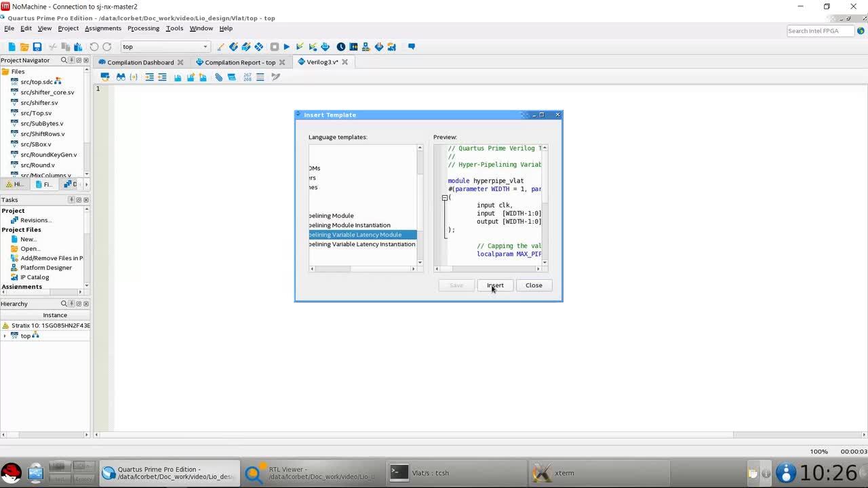The width and height of the screenshot is (868, 488).
Task: Collapse the code fold marker in Preview
Action: coord(445,198)
